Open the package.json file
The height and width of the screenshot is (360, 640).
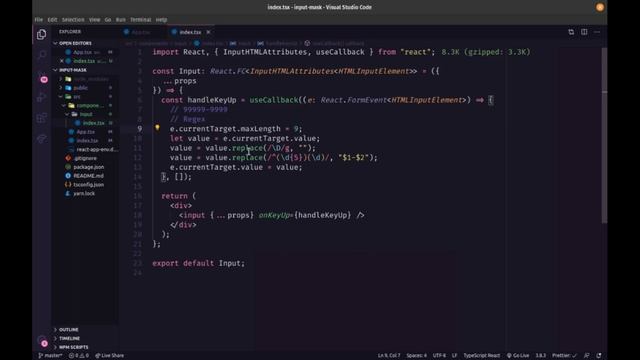(x=89, y=167)
